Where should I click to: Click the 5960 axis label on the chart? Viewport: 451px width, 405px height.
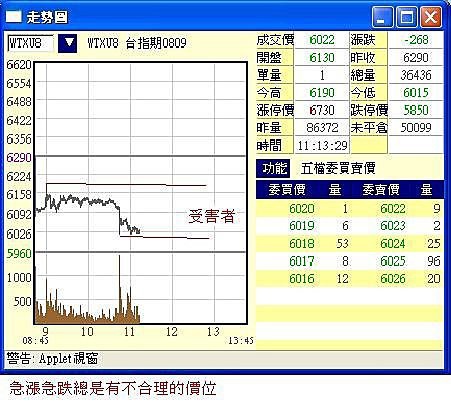[19, 254]
